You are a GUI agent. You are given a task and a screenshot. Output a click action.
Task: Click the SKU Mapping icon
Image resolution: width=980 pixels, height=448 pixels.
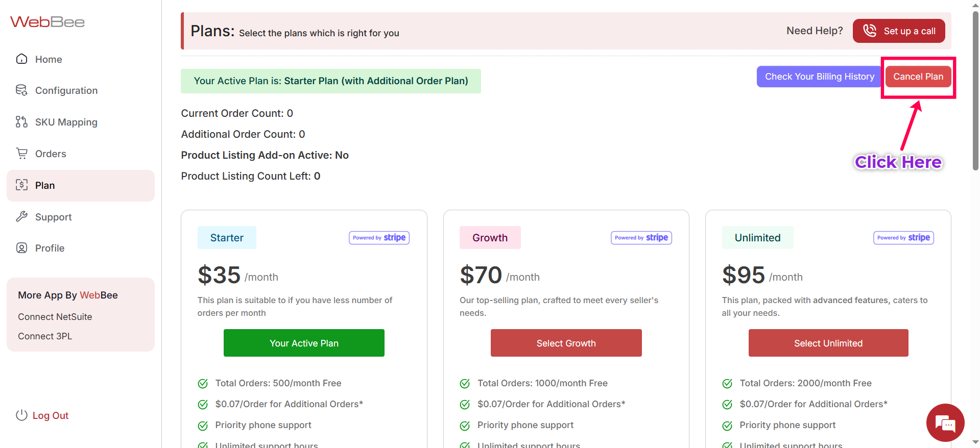pyautogui.click(x=21, y=122)
